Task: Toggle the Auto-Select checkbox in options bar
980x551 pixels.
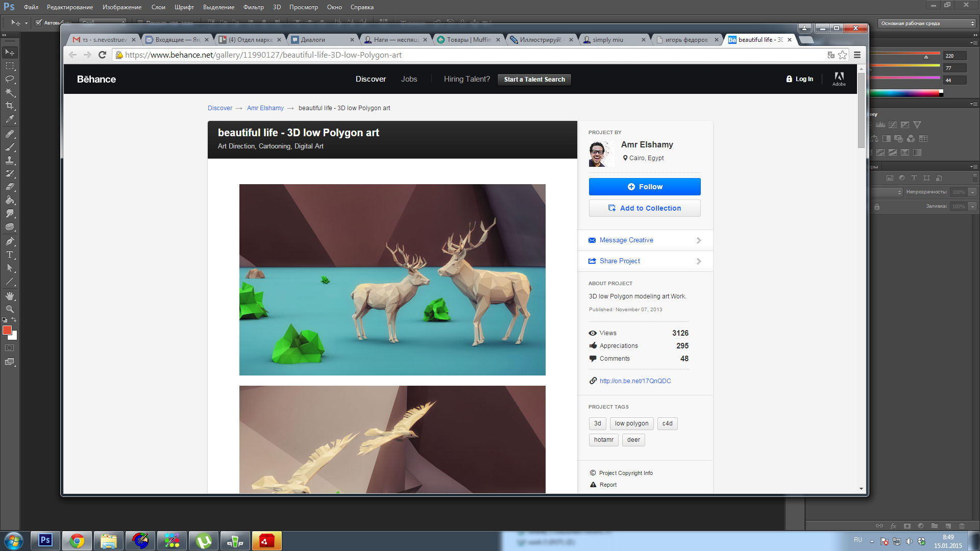Action: [x=39, y=22]
